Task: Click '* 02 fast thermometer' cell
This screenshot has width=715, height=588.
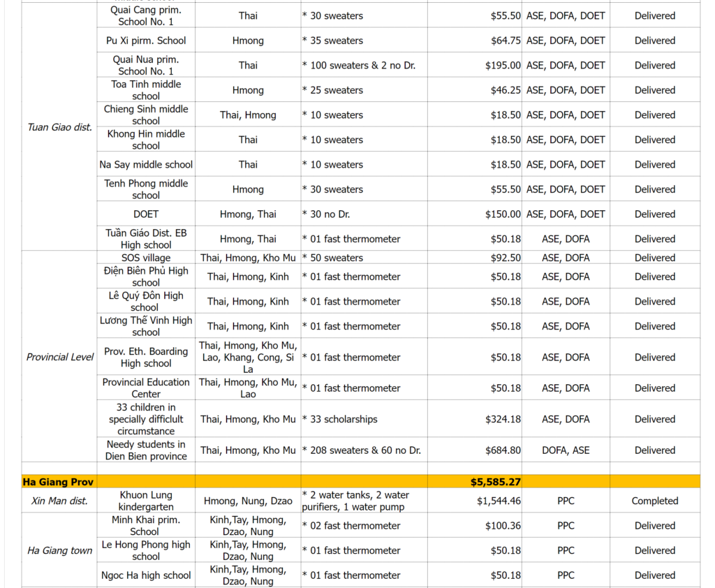Action: coord(364,525)
